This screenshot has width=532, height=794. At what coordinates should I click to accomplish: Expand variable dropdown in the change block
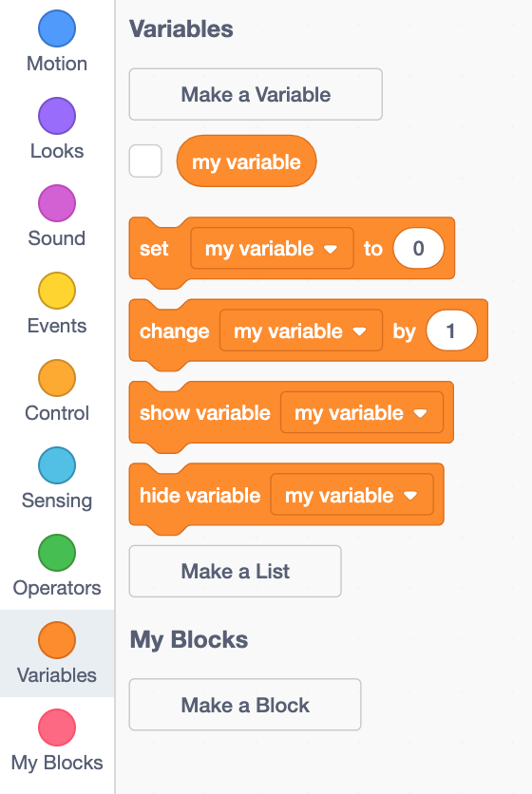coord(301,331)
